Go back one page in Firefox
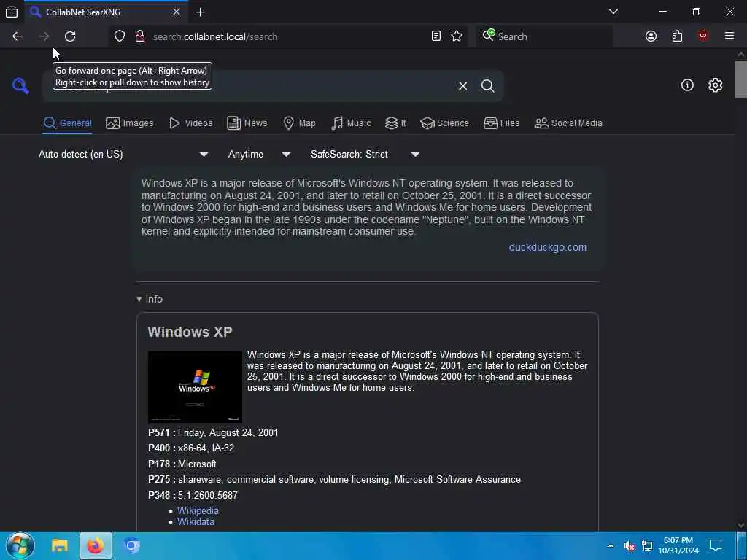 click(18, 36)
